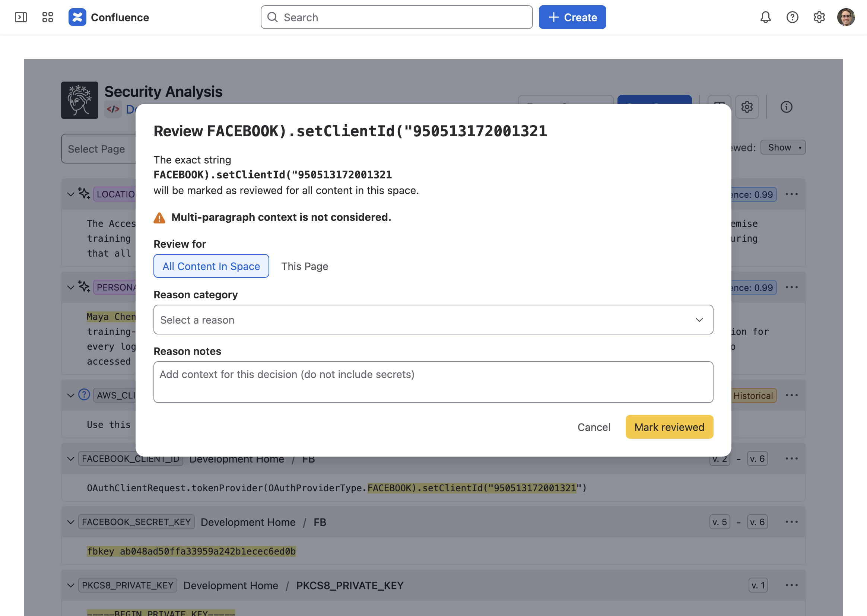Open more actions for the PERSON finding
867x616 pixels.
[791, 287]
